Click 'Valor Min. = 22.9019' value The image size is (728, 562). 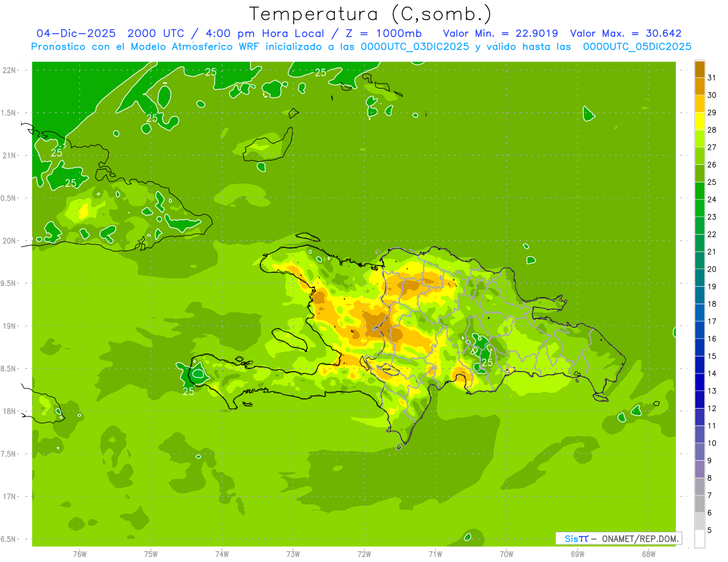tap(500, 33)
